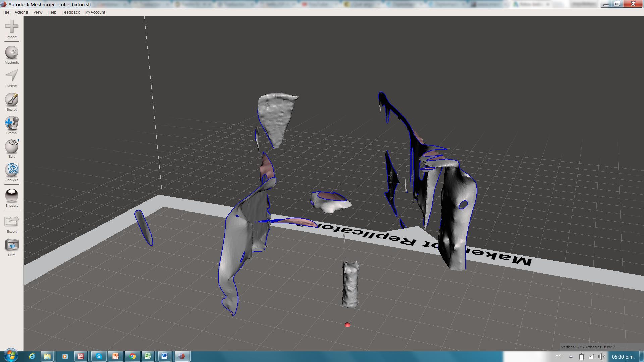This screenshot has height=362, width=644.
Task: Click the Print icon
Action: point(12,245)
